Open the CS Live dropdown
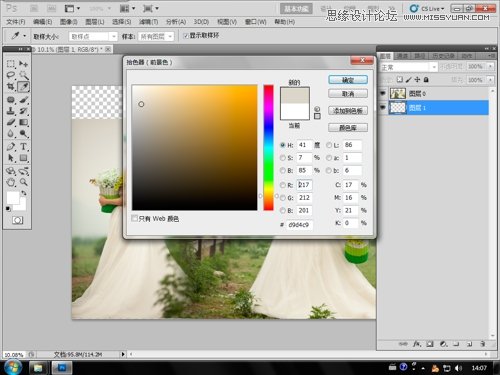Image resolution: width=500 pixels, height=375 pixels. pyautogui.click(x=428, y=9)
